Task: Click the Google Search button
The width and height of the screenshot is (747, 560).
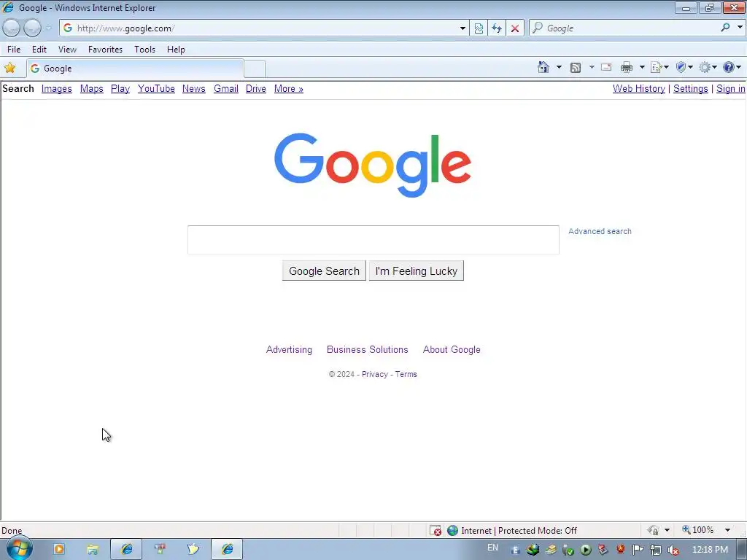Action: tap(324, 271)
